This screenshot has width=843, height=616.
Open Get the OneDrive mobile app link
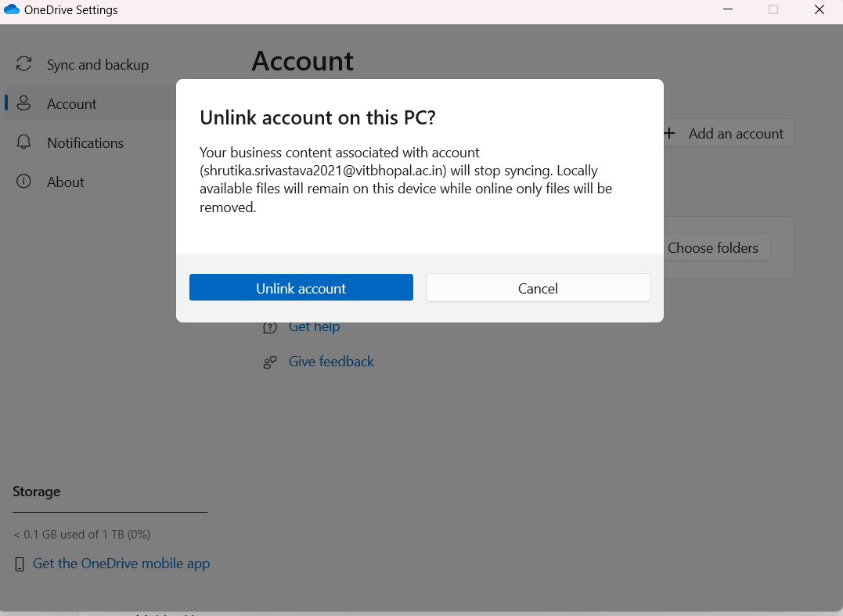121,564
